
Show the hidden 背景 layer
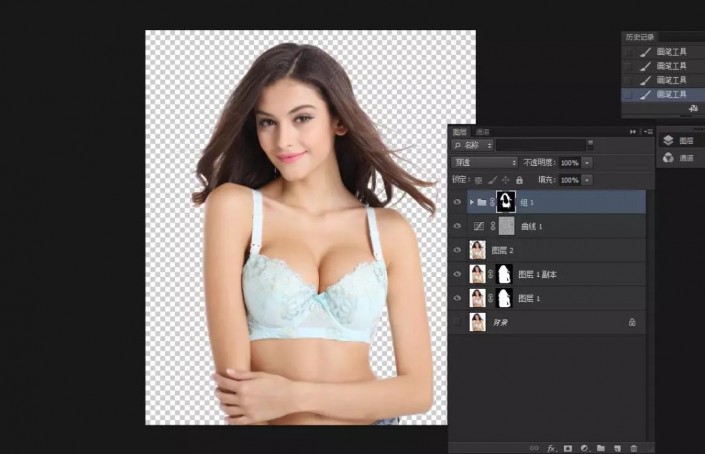457,322
